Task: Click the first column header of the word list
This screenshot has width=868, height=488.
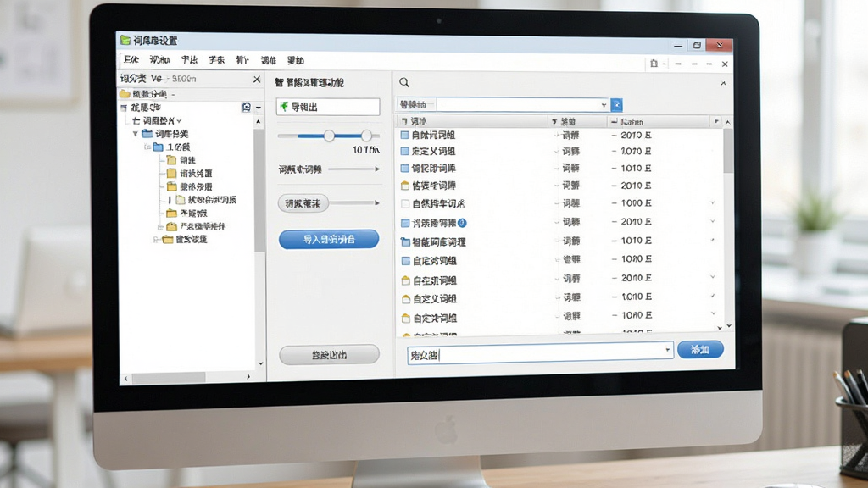Action: [x=472, y=121]
